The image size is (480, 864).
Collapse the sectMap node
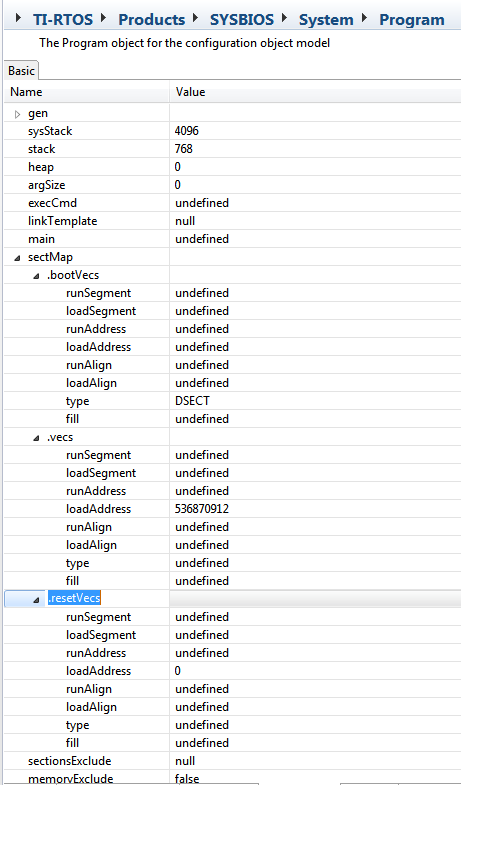tap(18, 258)
